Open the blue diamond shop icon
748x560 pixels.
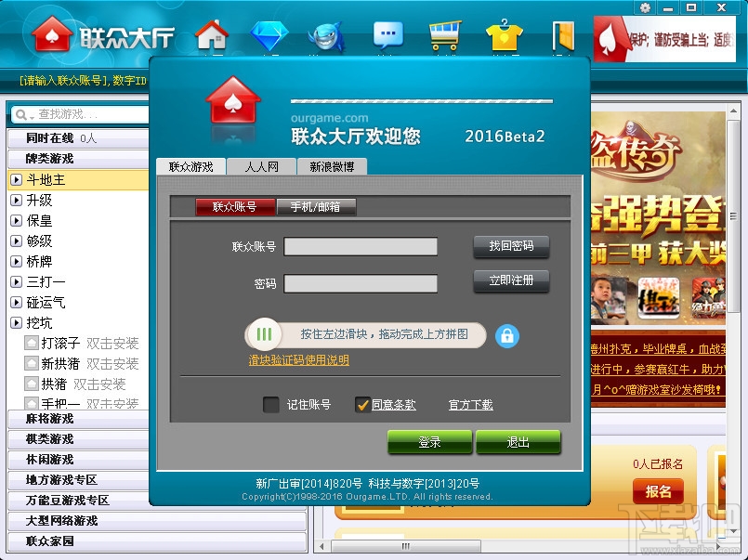(x=269, y=35)
